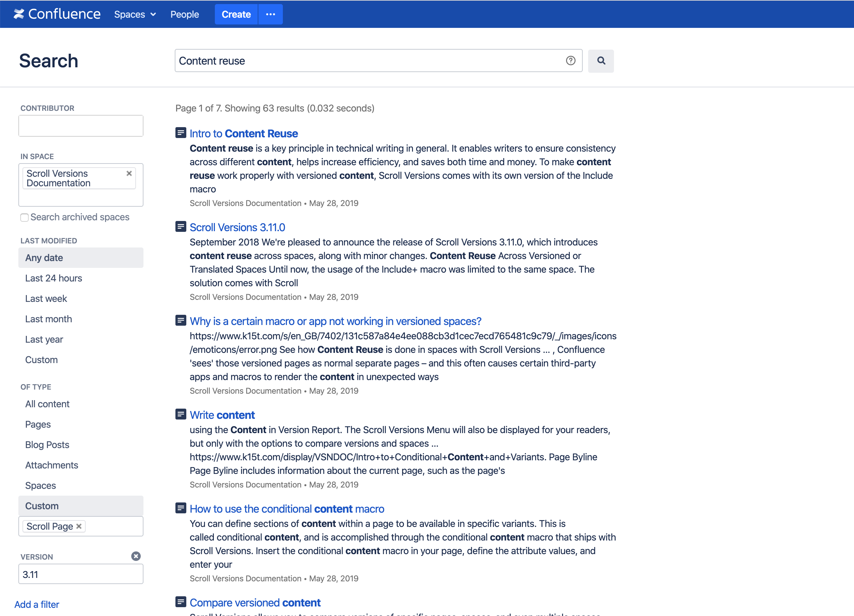854x616 pixels.
Task: Select Last week date filter
Action: [46, 298]
